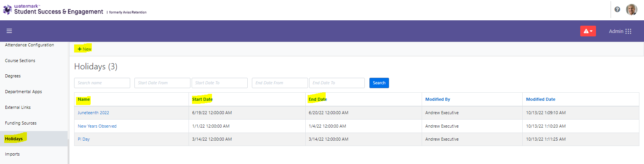Open the red alert warning dropdown
The image size is (644, 164).
[588, 31]
